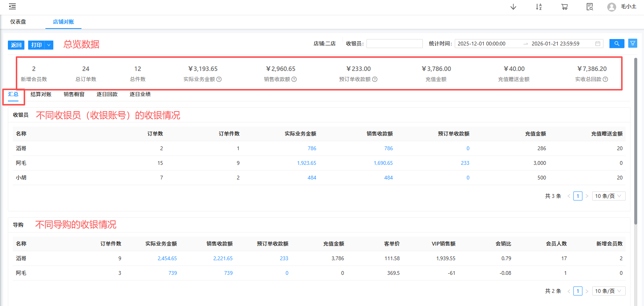
Task: Click the document search icon in header
Action: click(590, 7)
